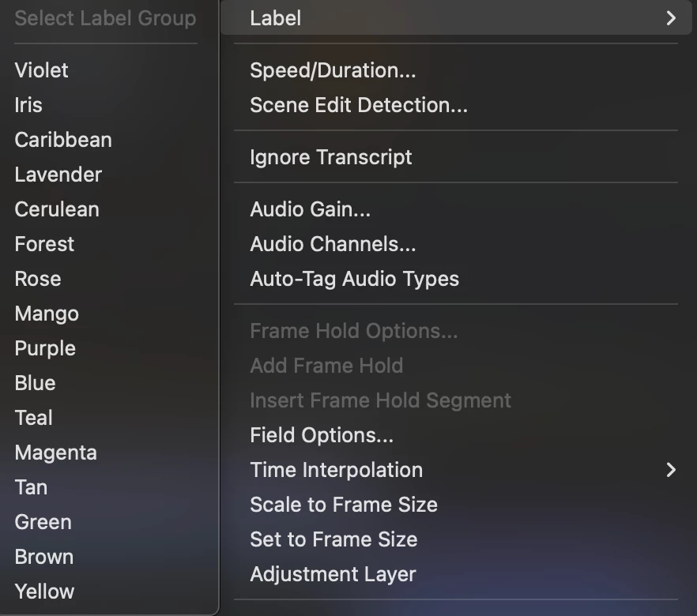Image resolution: width=697 pixels, height=616 pixels.
Task: Click Auto-Tag Audio Types
Action: coord(354,279)
